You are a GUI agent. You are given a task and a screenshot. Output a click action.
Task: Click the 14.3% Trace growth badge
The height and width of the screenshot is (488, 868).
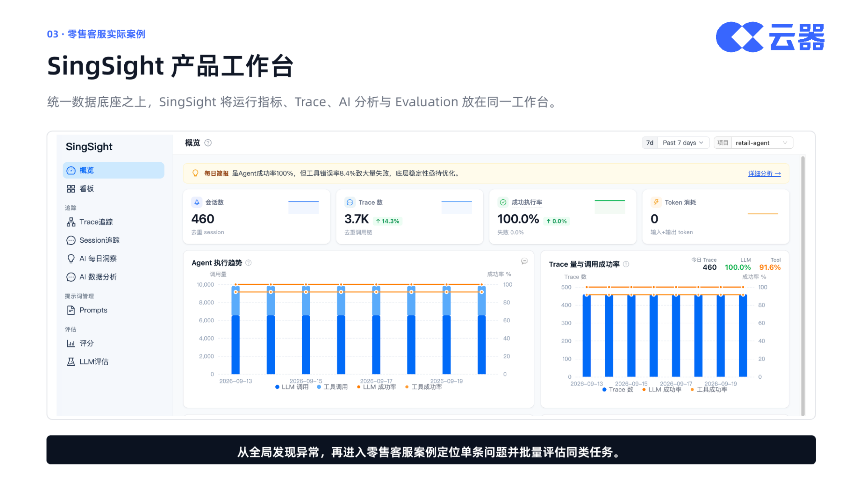pos(388,221)
